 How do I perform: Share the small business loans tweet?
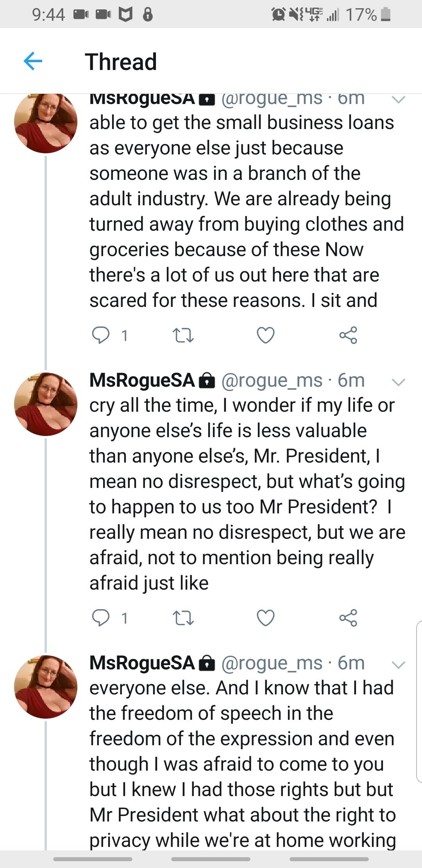pos(348,335)
